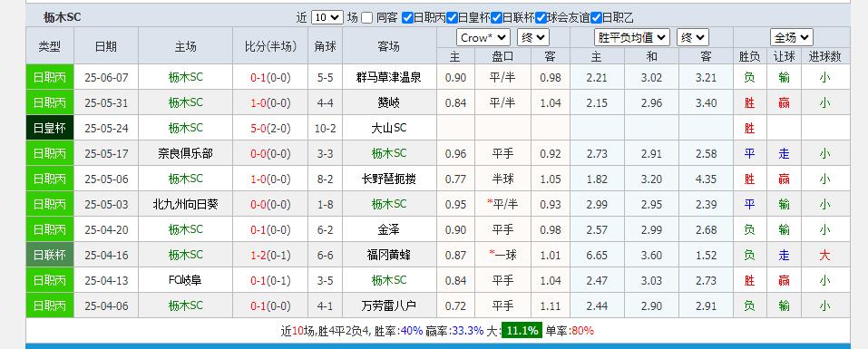Uncheck the 日皇杯 league filter
This screenshot has height=349, width=868.
[x=452, y=18]
